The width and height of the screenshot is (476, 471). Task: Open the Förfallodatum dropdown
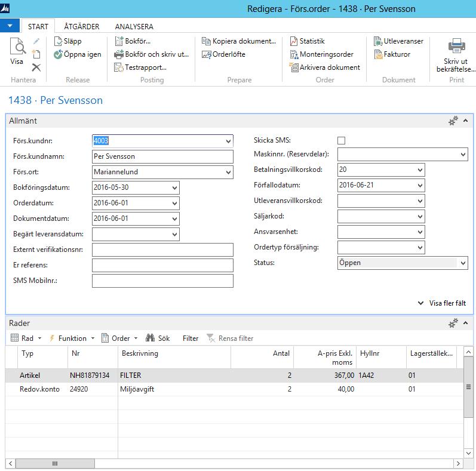[x=420, y=186]
